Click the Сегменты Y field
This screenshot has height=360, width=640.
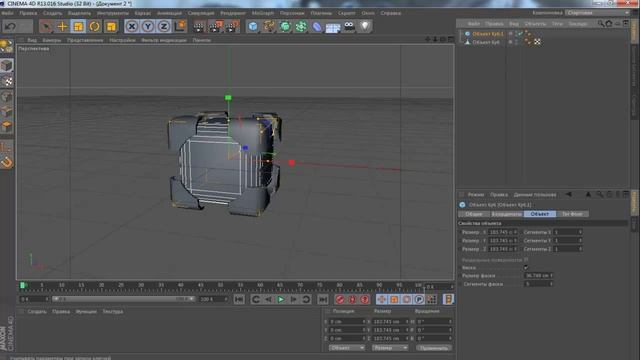pos(567,240)
